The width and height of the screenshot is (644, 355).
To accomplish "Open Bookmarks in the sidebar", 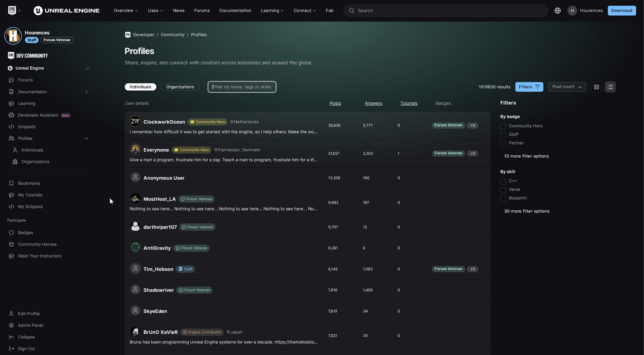I will coord(29,183).
